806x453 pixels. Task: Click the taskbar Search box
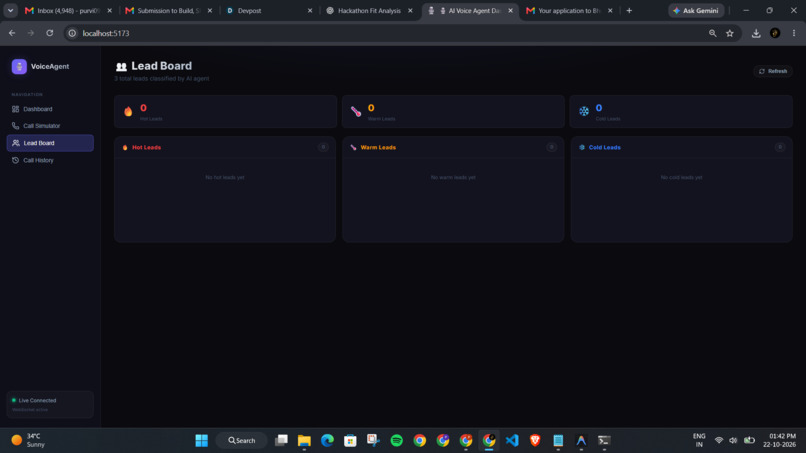point(241,441)
